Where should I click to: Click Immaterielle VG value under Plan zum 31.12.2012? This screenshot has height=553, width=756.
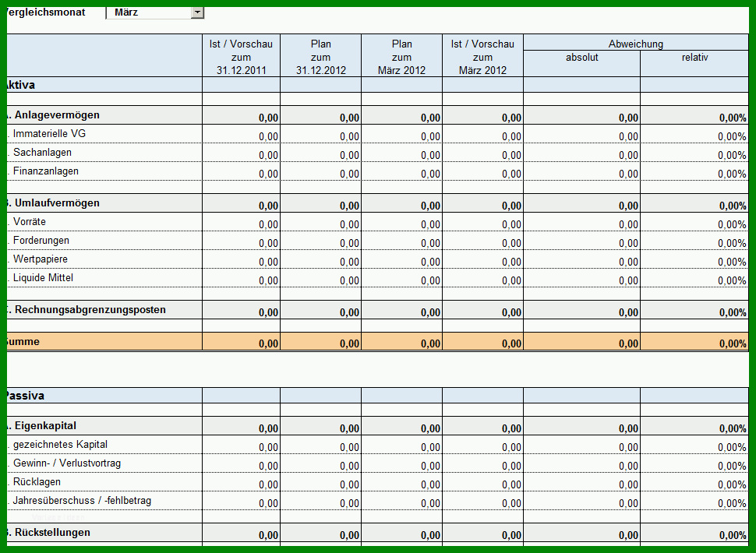pyautogui.click(x=349, y=136)
